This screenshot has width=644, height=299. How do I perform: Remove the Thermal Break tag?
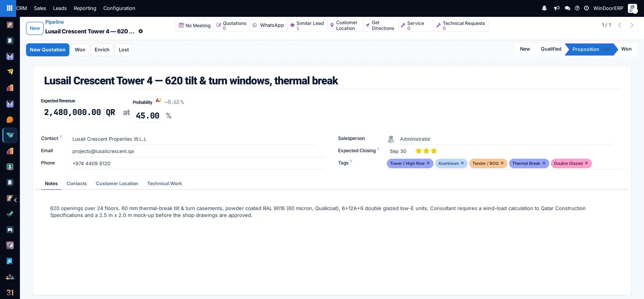(544, 163)
